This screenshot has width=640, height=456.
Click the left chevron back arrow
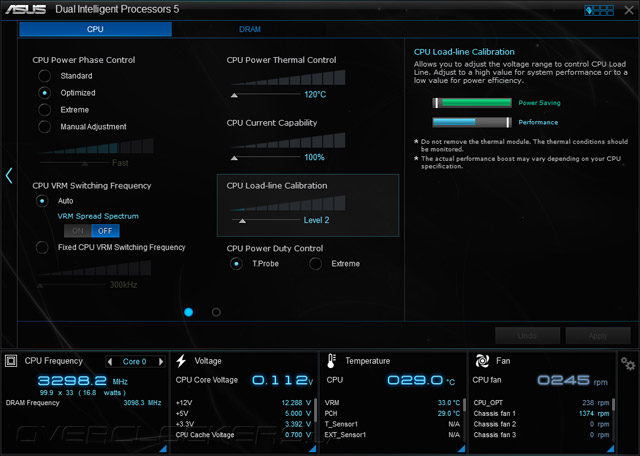tap(9, 176)
